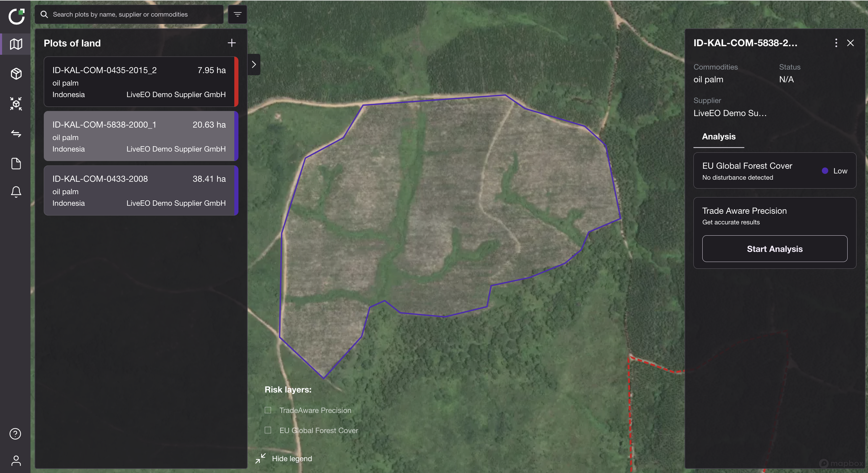Screen dimensions: 868x473
Task: Open the three-dot menu for plot details
Action: [x=836, y=43]
